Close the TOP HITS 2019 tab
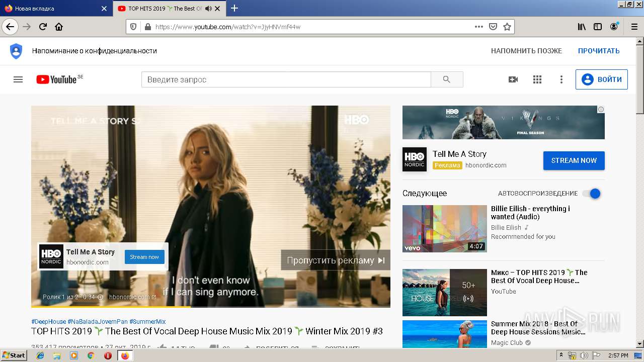Image resolution: width=644 pixels, height=362 pixels. point(218,9)
